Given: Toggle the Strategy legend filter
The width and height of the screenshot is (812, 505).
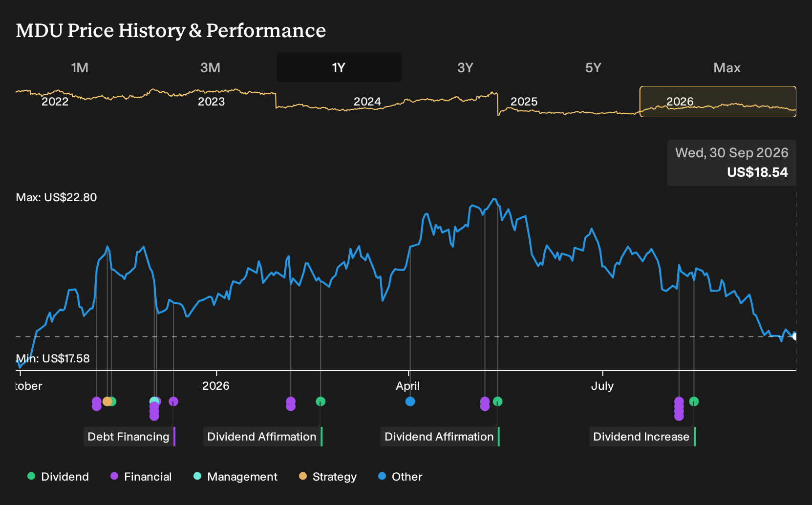Looking at the screenshot, I should click(328, 477).
